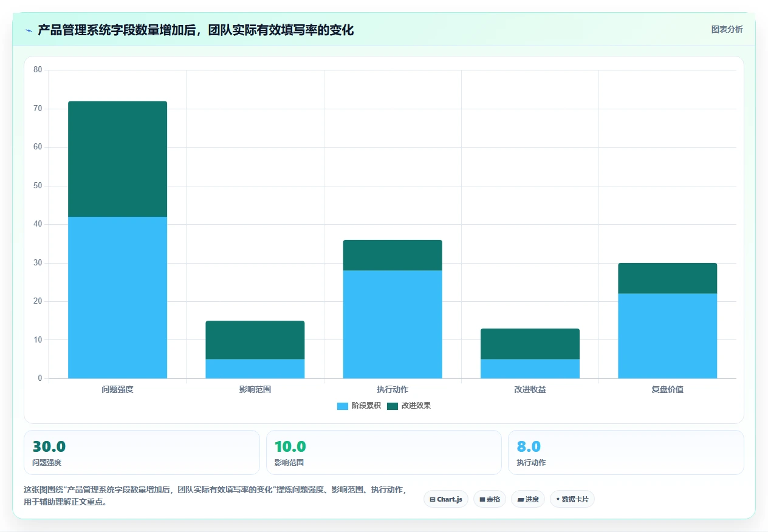Click the dark green 执行动作 bar segment
This screenshot has height=532, width=768.
tap(393, 255)
